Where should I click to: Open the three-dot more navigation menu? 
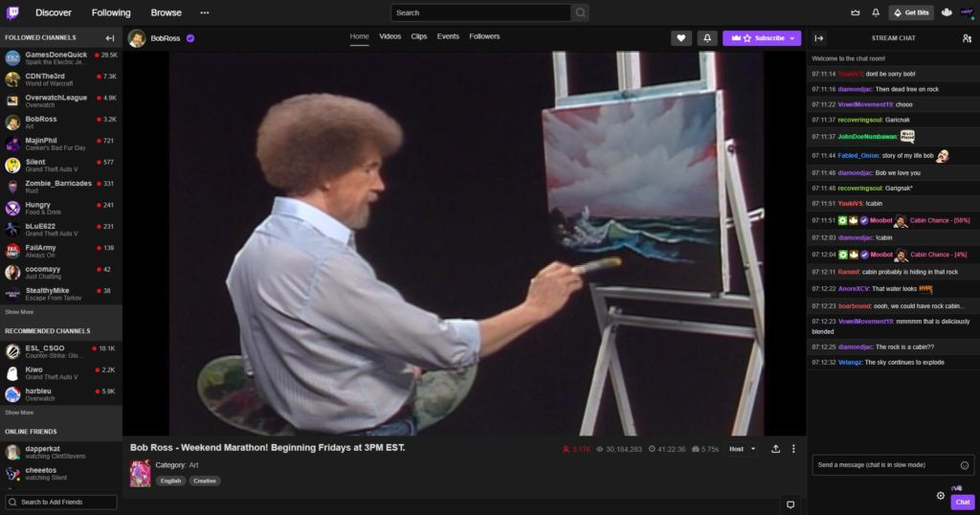point(205,12)
